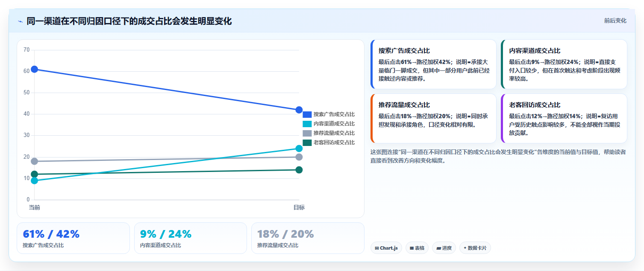644x271 pixels.
Task: Click the cyan data point at 9 当前
Action: pos(35,181)
